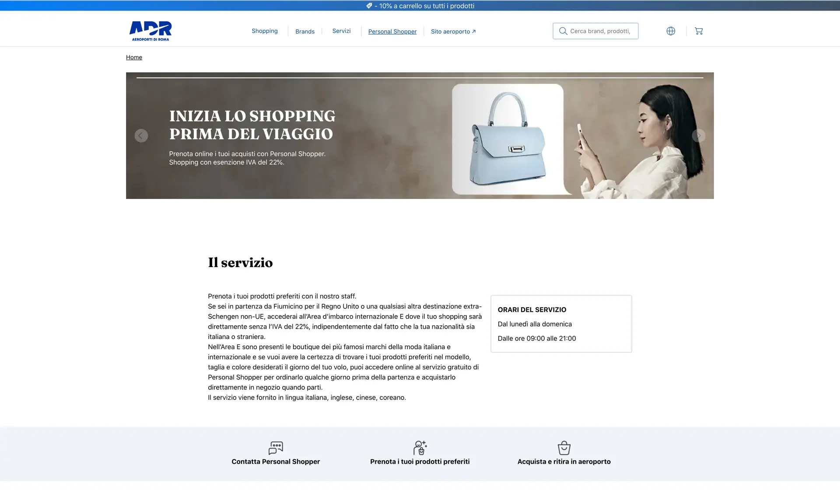
Task: Click the Contatta Personal Shopper chat icon
Action: [276, 448]
